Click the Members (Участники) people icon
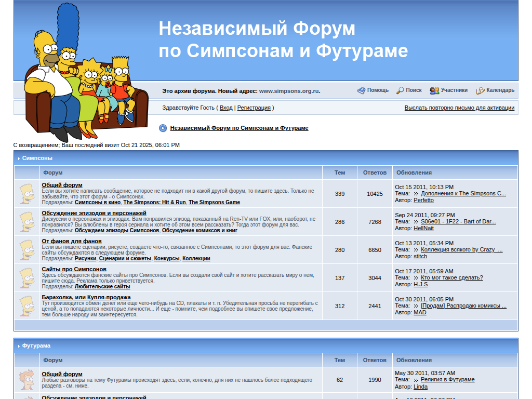 point(434,90)
